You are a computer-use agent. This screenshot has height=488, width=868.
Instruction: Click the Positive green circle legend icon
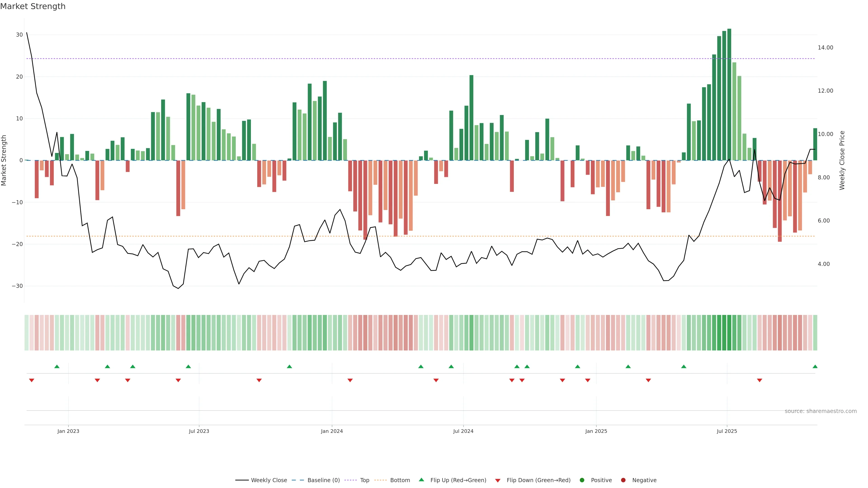point(582,480)
